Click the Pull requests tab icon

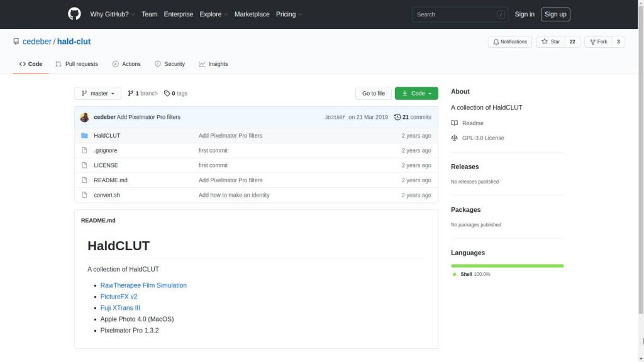[x=58, y=64]
